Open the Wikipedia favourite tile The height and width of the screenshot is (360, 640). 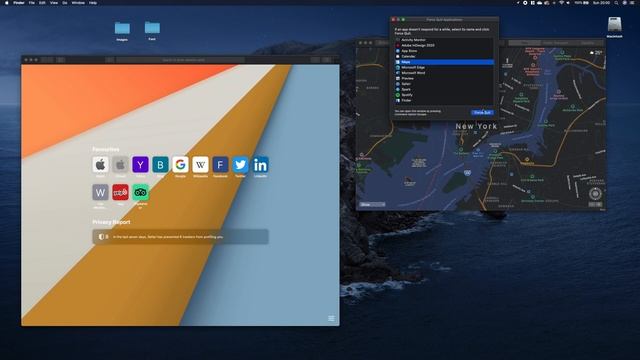200,164
